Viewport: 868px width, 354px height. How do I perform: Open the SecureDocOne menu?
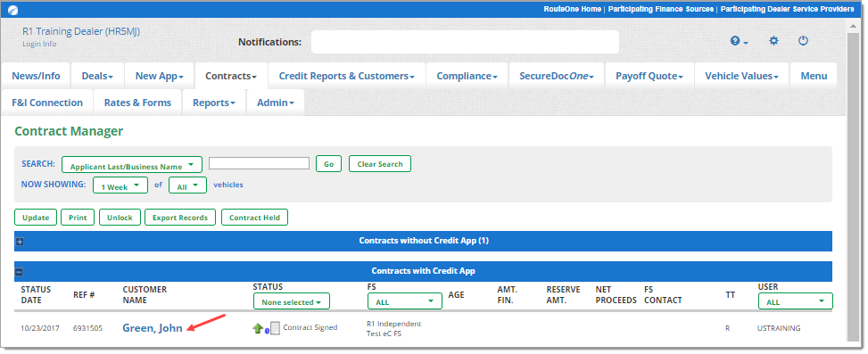tap(557, 76)
